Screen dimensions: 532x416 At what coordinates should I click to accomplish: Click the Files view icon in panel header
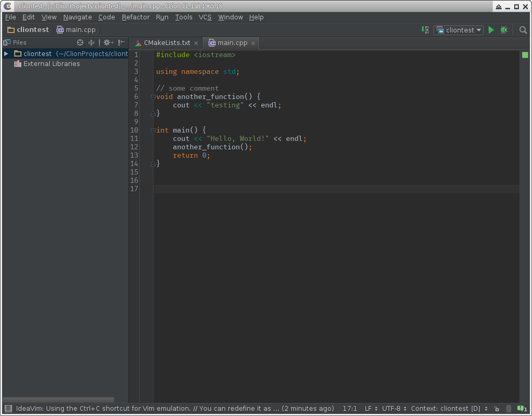click(6, 42)
